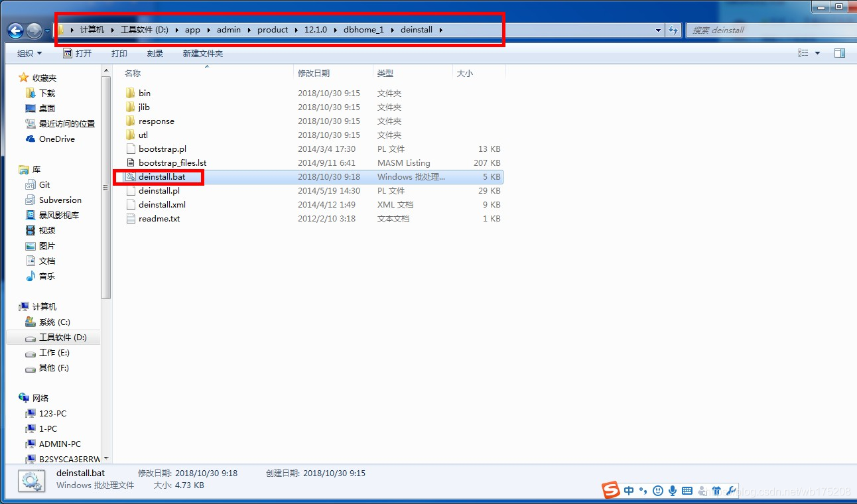Select the response folder icon

click(131, 121)
